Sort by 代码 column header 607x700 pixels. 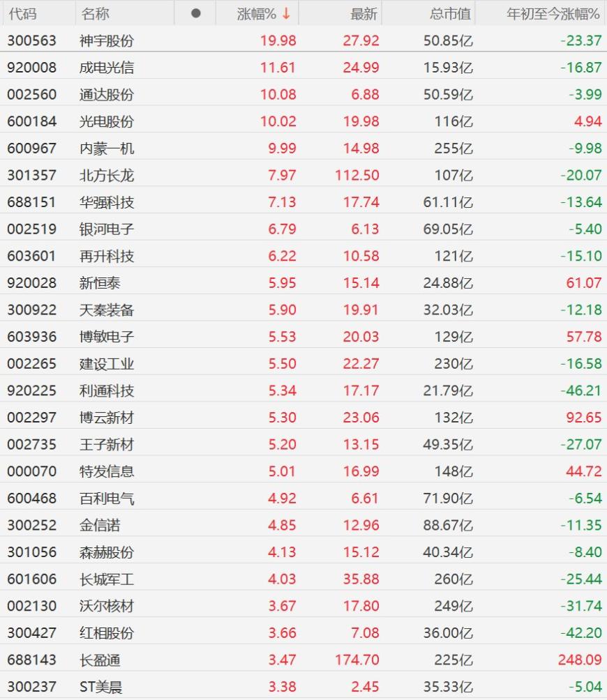pos(22,14)
